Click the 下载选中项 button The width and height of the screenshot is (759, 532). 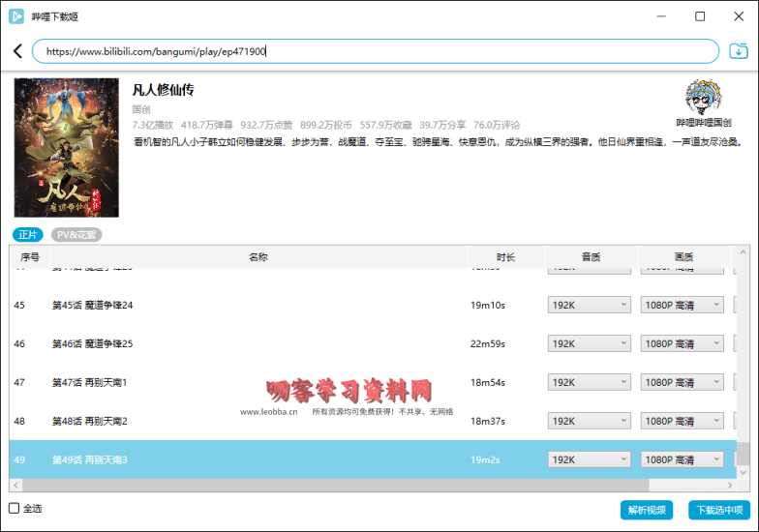tap(719, 510)
